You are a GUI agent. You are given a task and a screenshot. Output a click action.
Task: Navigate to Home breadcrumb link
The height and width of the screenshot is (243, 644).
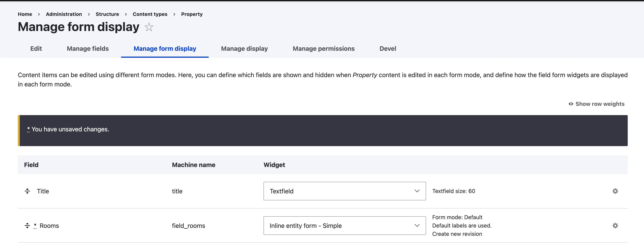click(x=25, y=14)
